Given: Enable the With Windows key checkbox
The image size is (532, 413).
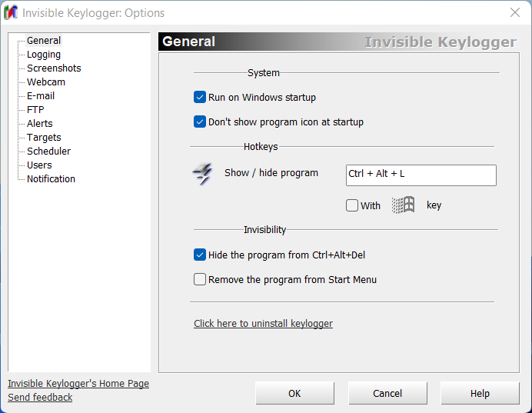Looking at the screenshot, I should pyautogui.click(x=352, y=205).
